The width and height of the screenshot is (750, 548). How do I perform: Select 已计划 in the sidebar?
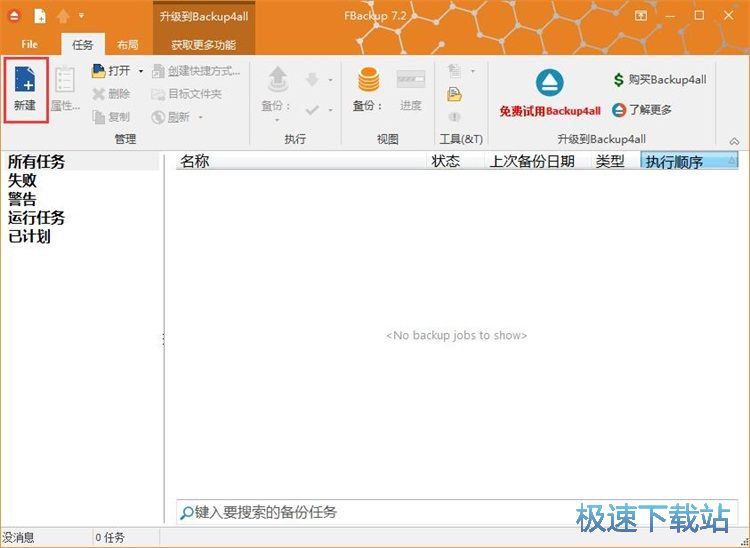click(29, 236)
